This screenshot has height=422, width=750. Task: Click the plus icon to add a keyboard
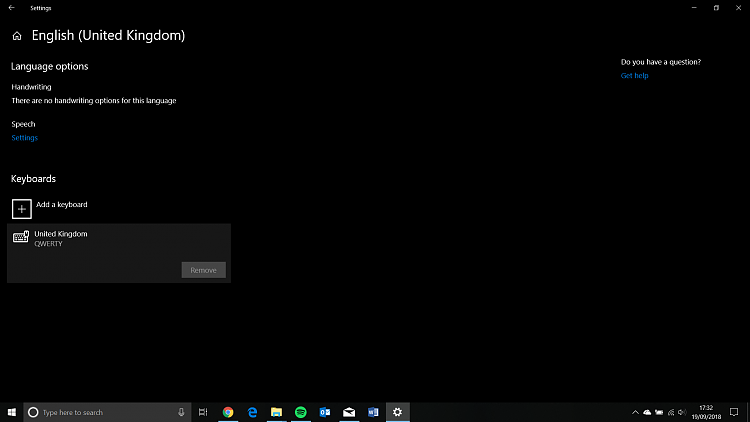click(x=21, y=208)
